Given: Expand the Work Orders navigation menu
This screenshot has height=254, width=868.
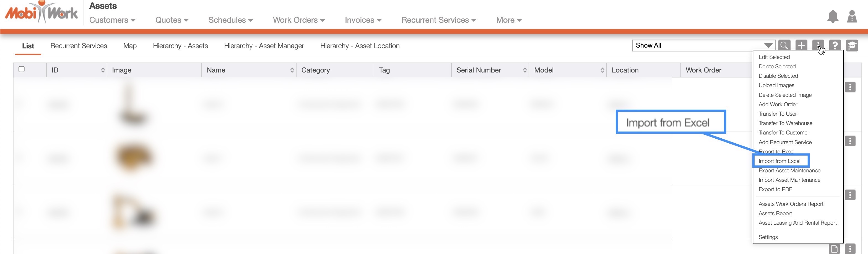Looking at the screenshot, I should pos(298,20).
